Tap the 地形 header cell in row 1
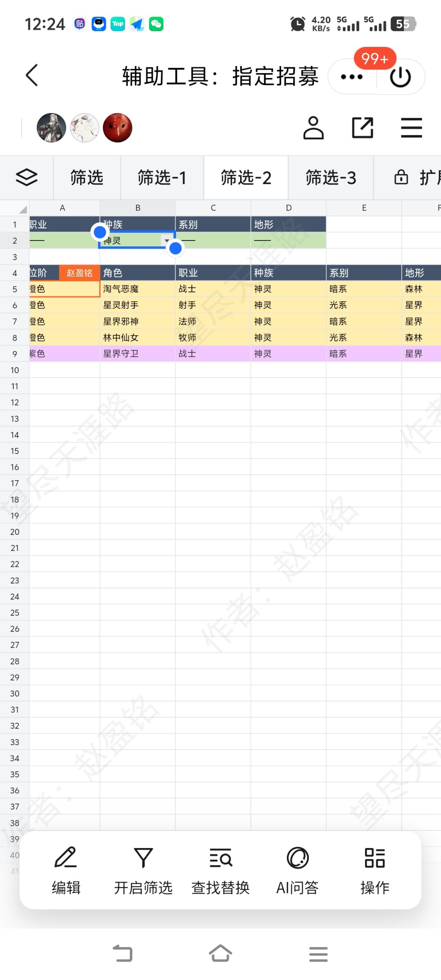The width and height of the screenshot is (441, 980). pos(289,224)
